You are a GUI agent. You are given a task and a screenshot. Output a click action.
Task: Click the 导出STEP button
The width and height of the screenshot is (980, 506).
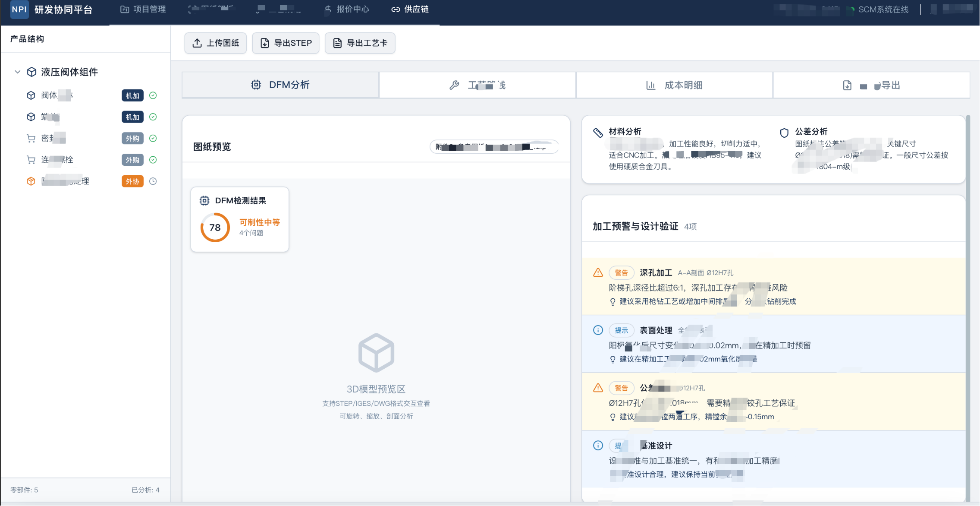(x=286, y=43)
